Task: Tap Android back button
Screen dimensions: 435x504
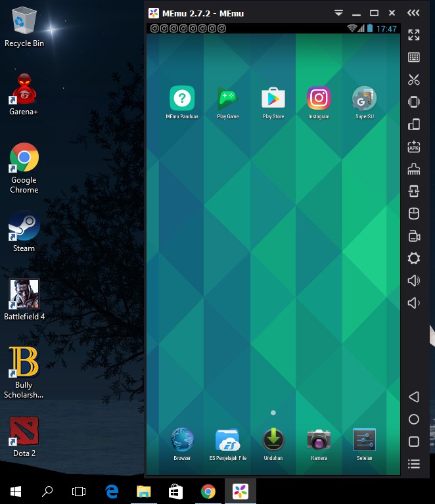Action: (414, 397)
